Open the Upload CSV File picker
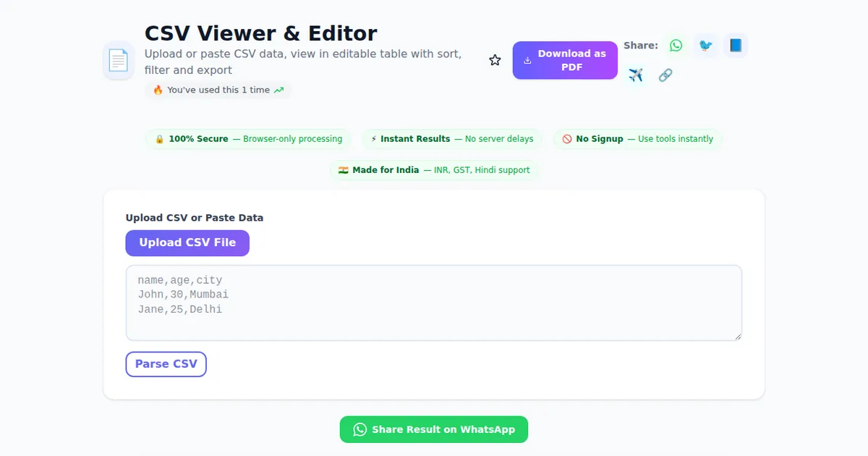The image size is (868, 456). point(187,242)
